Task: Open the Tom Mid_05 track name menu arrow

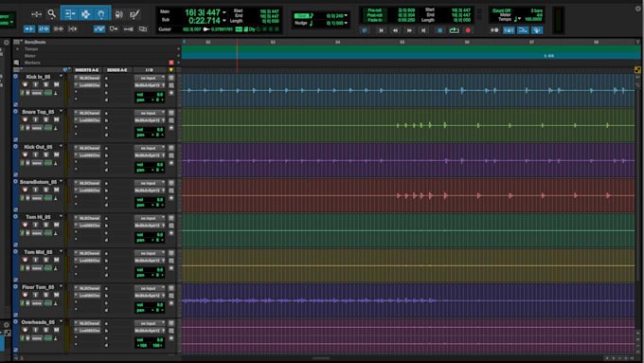Action: pyautogui.click(x=61, y=251)
